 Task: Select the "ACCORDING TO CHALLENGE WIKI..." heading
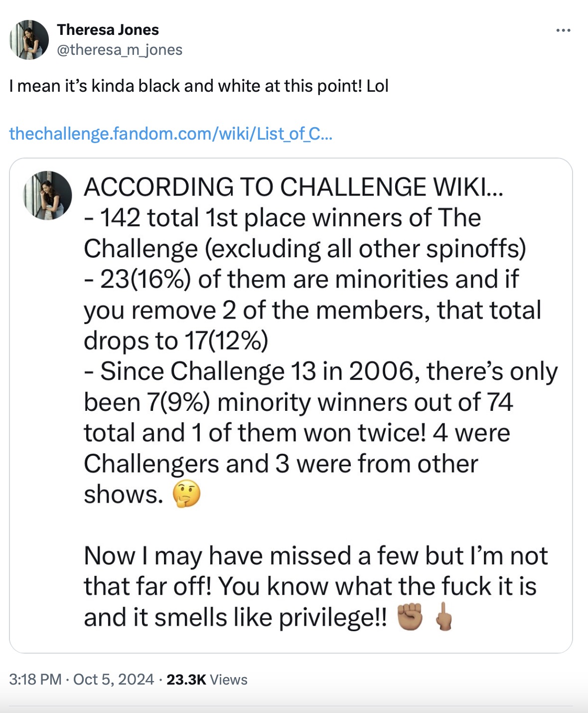[x=294, y=187]
